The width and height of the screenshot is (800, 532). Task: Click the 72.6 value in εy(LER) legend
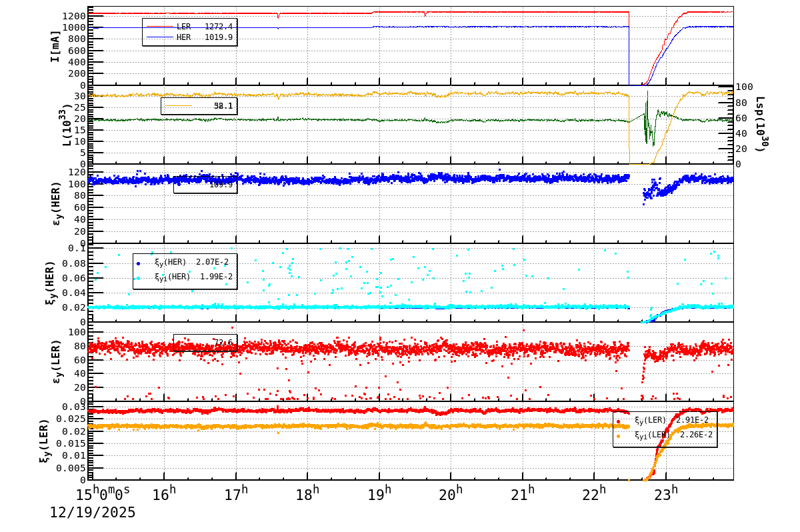pos(223,343)
